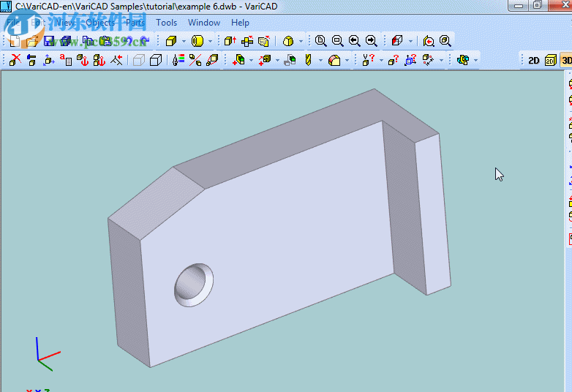Click the delete solid red X icon
Viewport: 572px width, 392px height.
(15, 60)
